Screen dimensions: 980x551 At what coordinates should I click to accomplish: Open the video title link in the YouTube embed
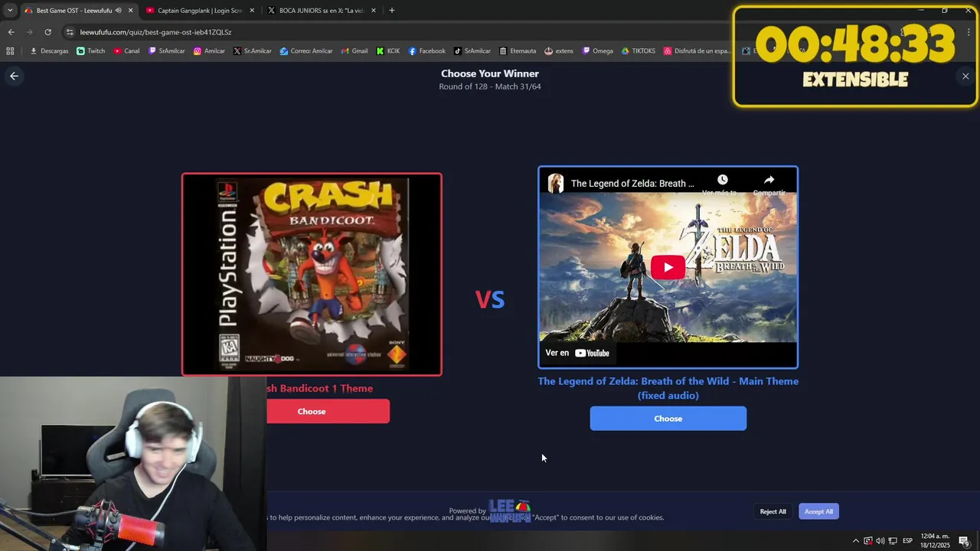pyautogui.click(x=632, y=184)
